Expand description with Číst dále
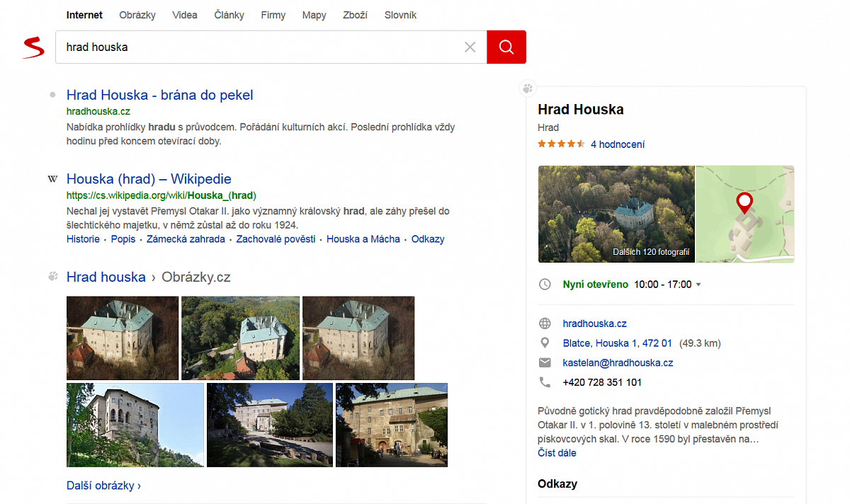 (x=557, y=453)
